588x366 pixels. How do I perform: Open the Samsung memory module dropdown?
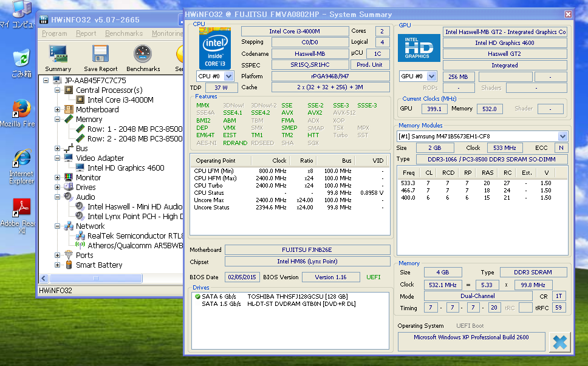(x=562, y=137)
